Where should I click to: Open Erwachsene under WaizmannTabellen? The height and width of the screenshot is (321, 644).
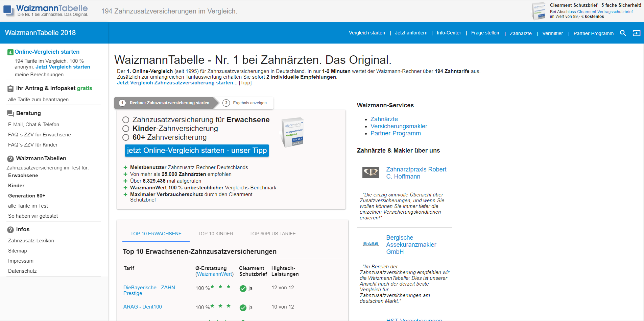23,176
